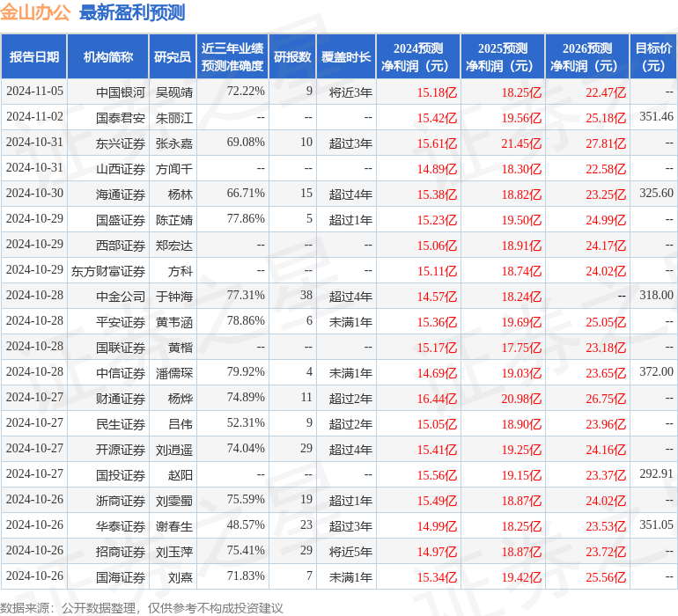Click target price 292.91
Image resolution: width=678 pixels, height=616 pixels.
click(656, 473)
